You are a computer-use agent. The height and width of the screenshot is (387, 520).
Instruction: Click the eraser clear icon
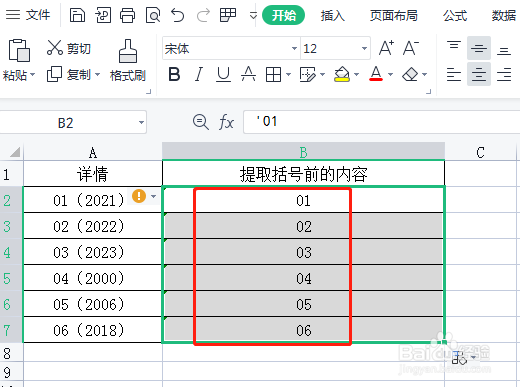(410, 74)
